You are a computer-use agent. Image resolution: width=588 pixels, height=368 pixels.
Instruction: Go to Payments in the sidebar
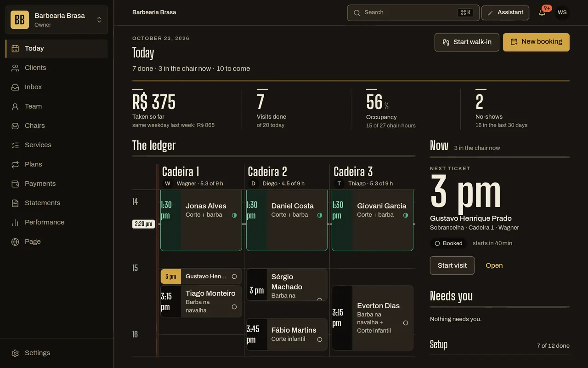click(x=57, y=184)
